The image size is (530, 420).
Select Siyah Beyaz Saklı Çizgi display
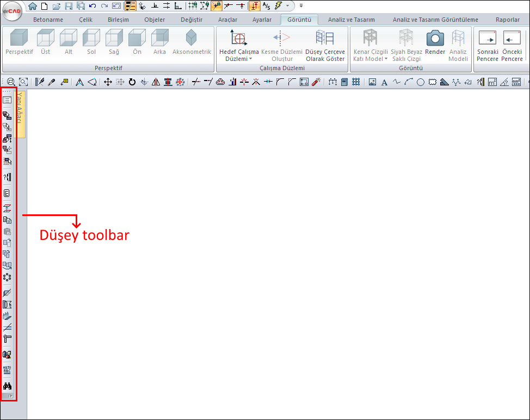pyautogui.click(x=406, y=45)
